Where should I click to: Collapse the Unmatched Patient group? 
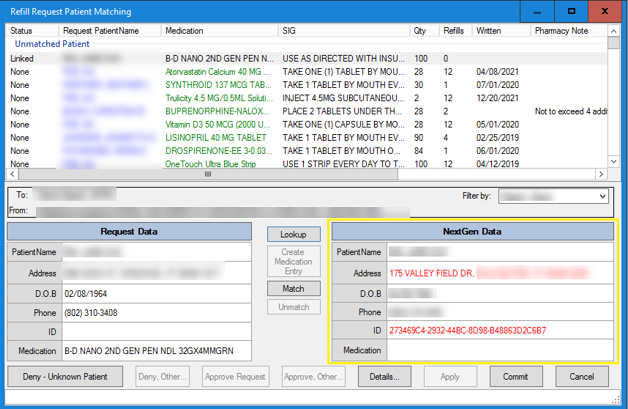point(52,44)
